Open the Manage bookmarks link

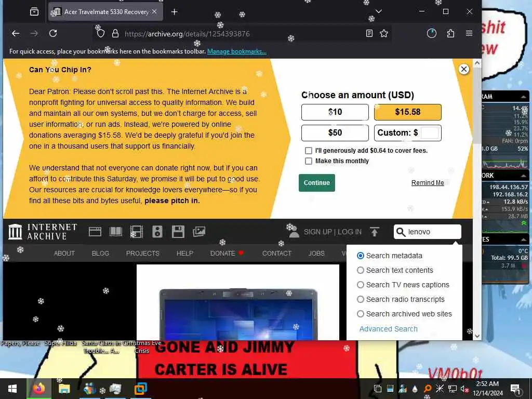click(x=236, y=51)
